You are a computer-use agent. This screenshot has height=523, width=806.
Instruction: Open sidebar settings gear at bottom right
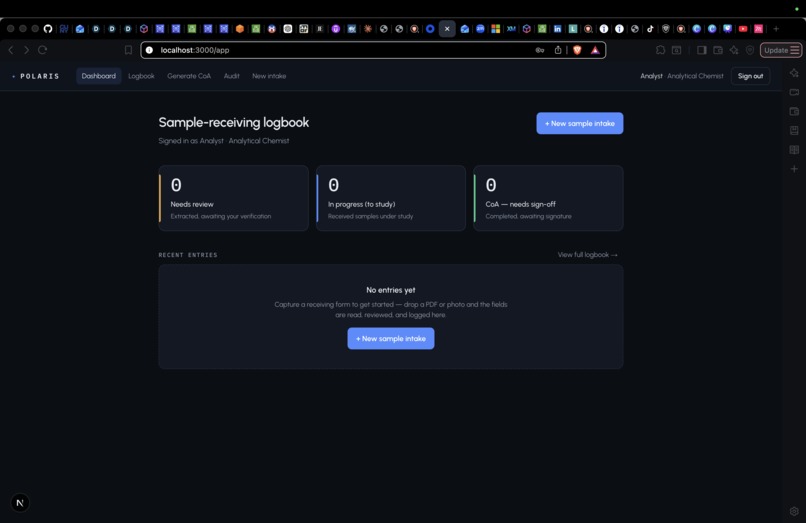coord(794,511)
